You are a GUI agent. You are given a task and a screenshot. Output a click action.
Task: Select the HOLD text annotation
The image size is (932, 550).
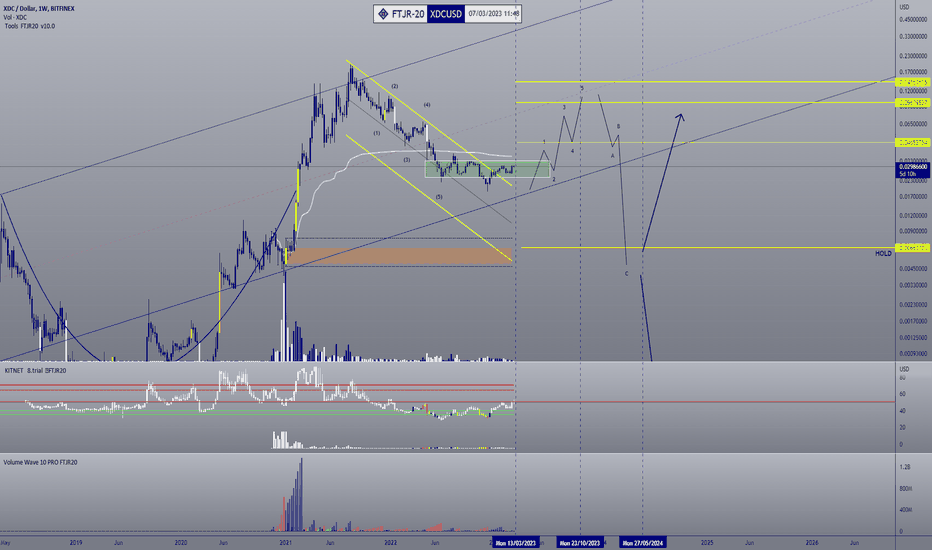[883, 253]
